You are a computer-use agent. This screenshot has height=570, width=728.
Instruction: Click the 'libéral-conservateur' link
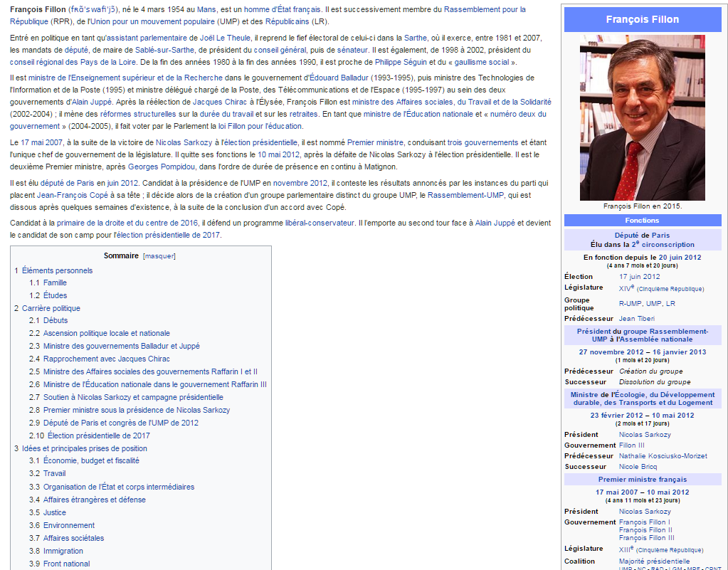coord(320,223)
